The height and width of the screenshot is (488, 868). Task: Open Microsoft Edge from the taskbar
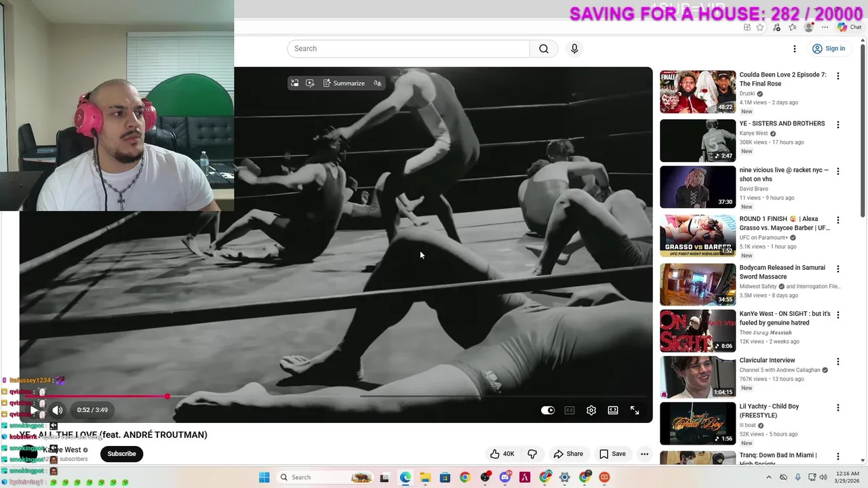point(405,477)
